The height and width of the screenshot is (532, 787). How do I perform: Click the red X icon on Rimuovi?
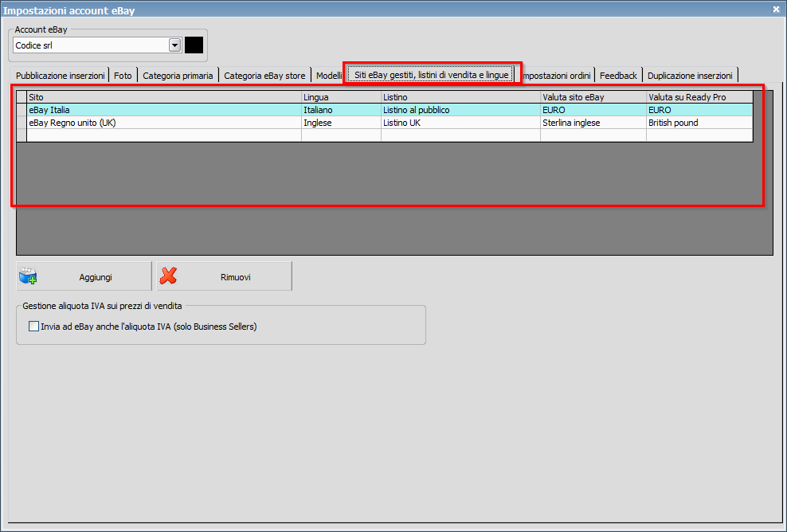tap(168, 276)
